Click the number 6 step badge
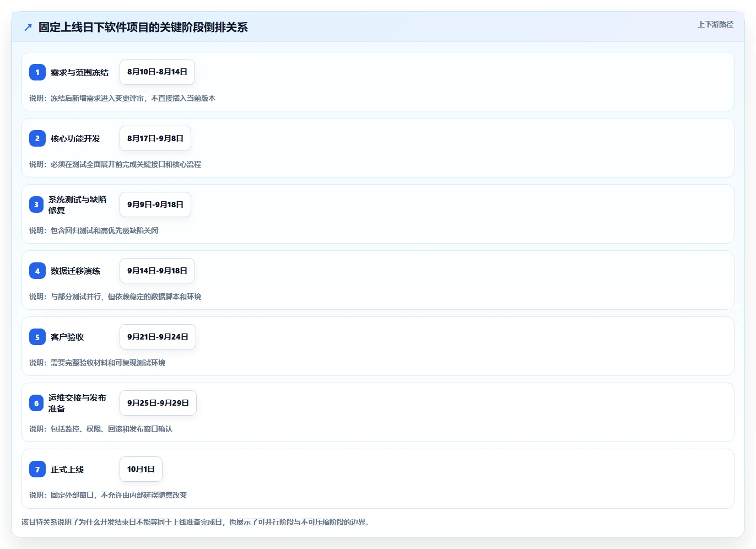 [x=36, y=403]
